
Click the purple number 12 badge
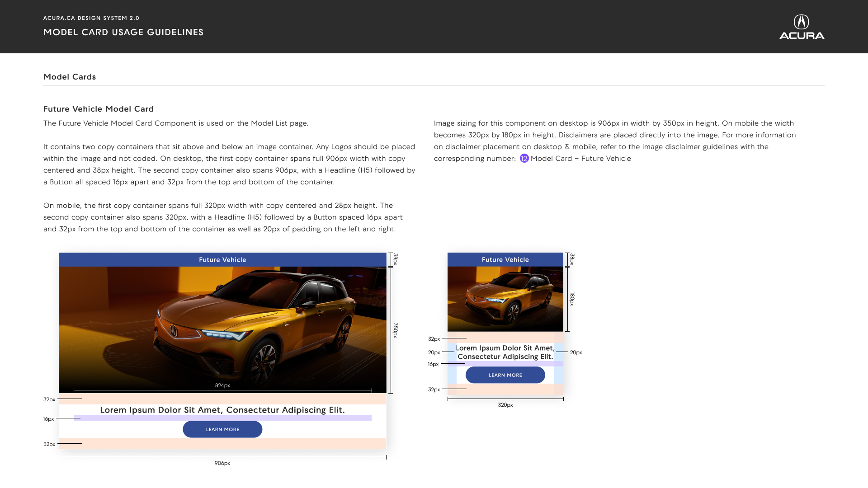tap(524, 159)
